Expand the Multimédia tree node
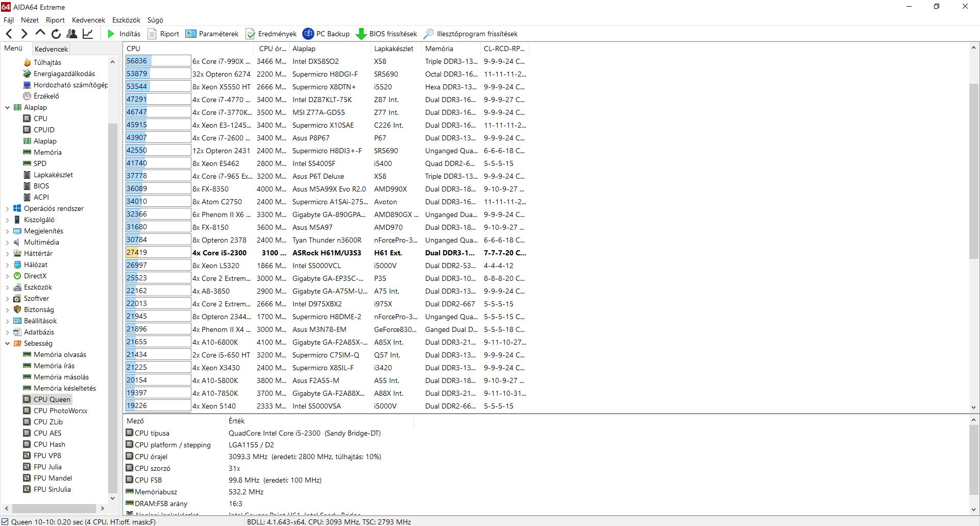 click(7, 242)
